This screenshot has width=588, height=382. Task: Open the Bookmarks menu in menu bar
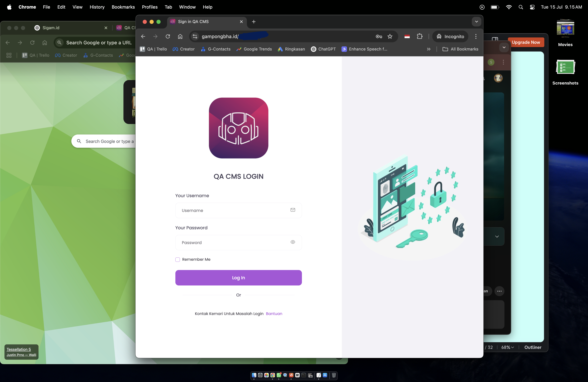click(123, 7)
